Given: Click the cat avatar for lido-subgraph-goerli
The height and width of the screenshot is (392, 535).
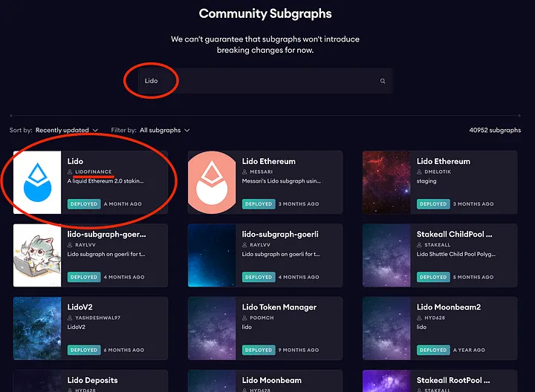Looking at the screenshot, I should (x=37, y=255).
